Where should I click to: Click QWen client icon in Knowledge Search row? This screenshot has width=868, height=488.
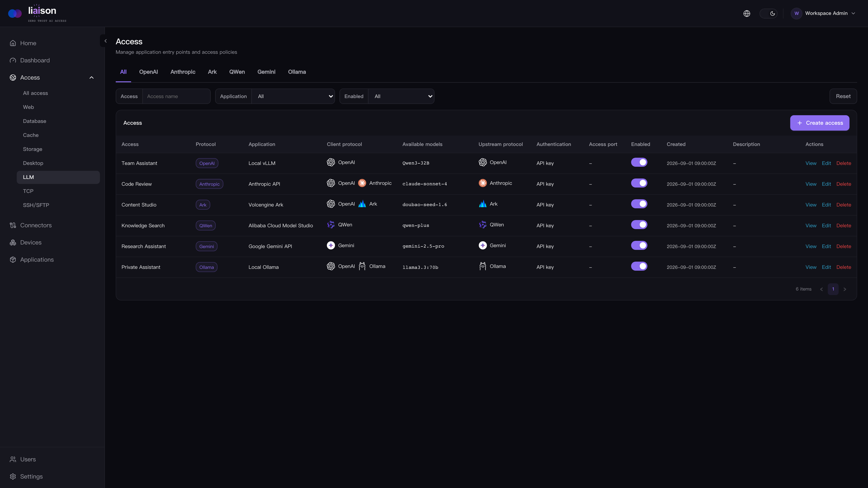coord(331,225)
